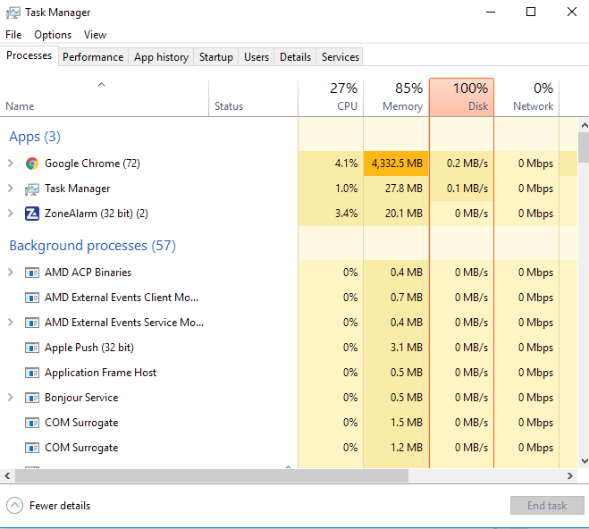Select the Apple Push (32 bit) row name
The image size is (589, 529).
pyautogui.click(x=89, y=348)
